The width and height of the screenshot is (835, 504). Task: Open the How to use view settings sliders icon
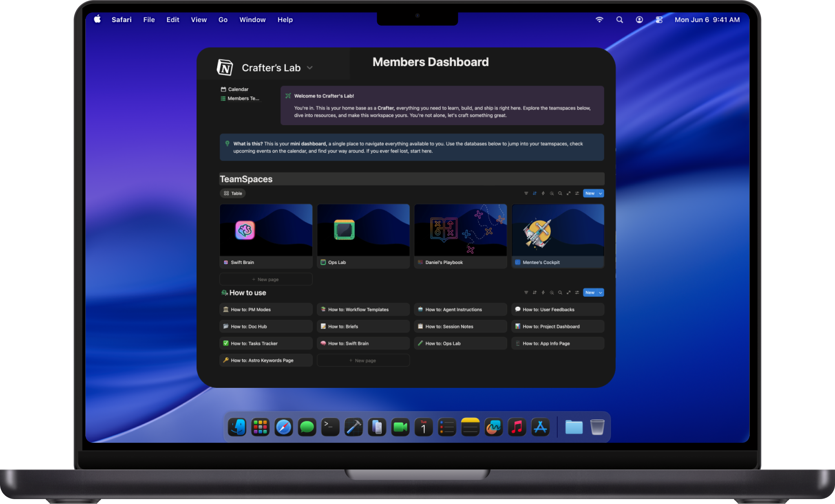coord(577,293)
